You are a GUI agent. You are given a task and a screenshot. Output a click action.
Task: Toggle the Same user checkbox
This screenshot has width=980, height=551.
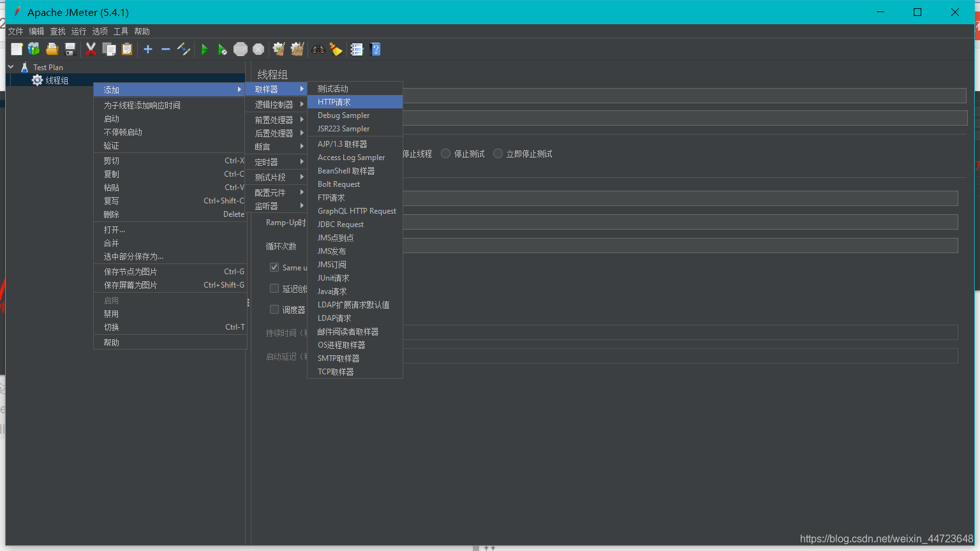(274, 267)
